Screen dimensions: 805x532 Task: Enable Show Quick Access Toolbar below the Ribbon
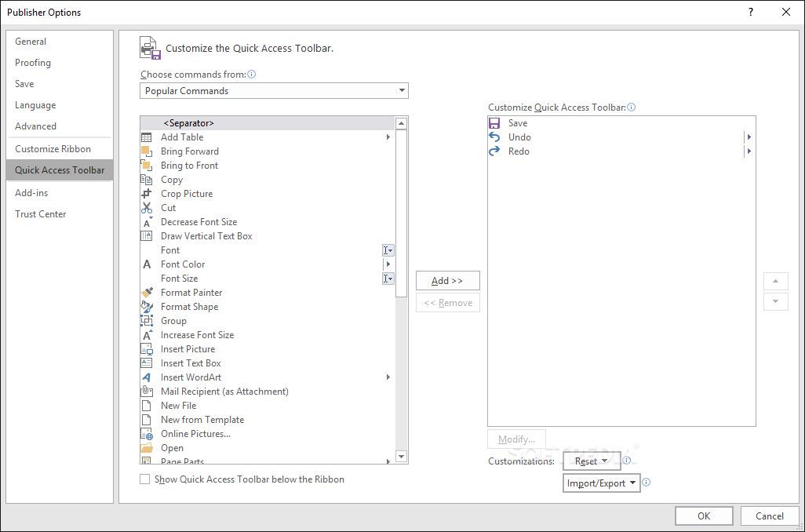tap(145, 479)
